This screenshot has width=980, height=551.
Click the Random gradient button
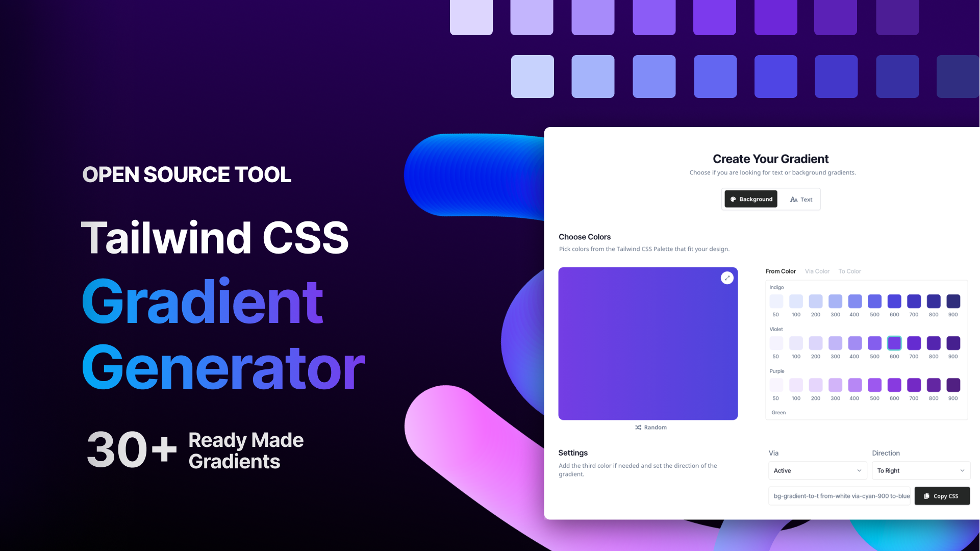[x=650, y=427]
